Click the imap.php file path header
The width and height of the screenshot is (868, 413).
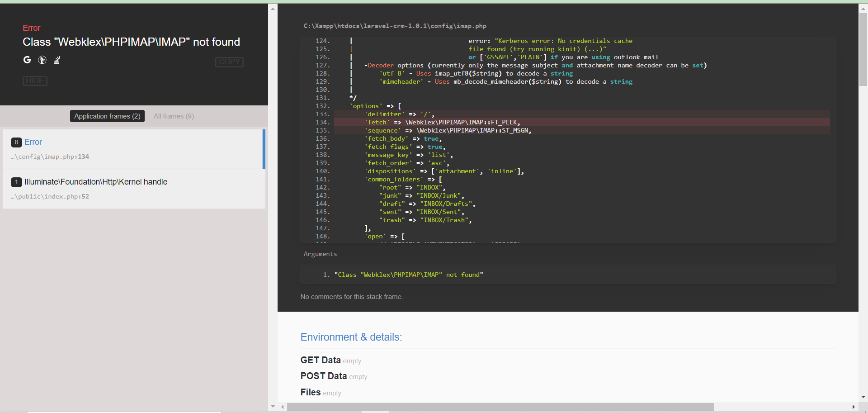point(395,26)
